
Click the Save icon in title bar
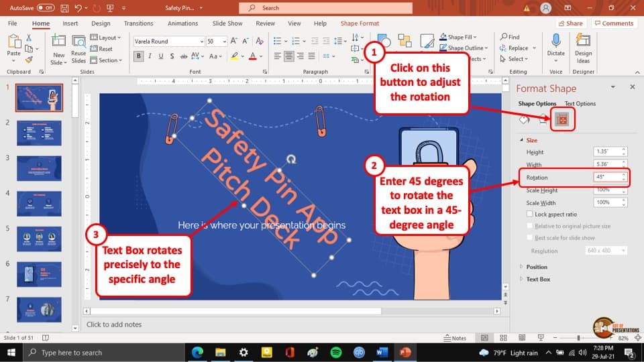click(x=64, y=8)
